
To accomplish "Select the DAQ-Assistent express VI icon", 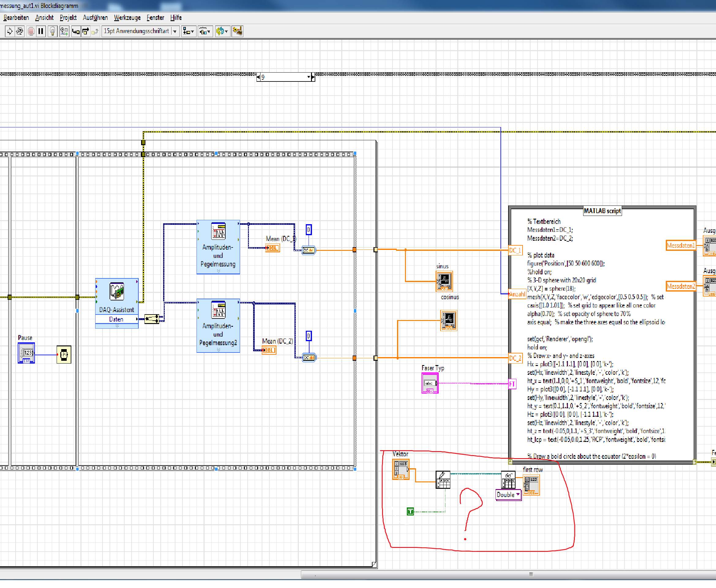I will [x=116, y=292].
